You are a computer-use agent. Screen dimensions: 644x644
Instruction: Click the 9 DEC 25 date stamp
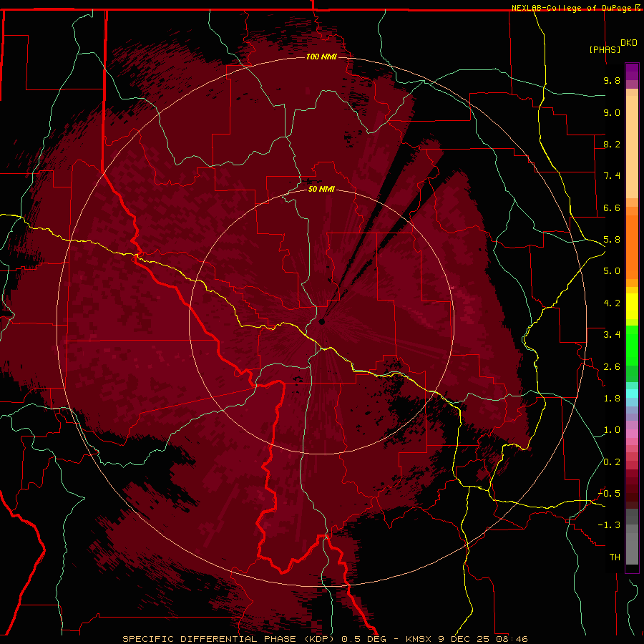tap(464, 639)
